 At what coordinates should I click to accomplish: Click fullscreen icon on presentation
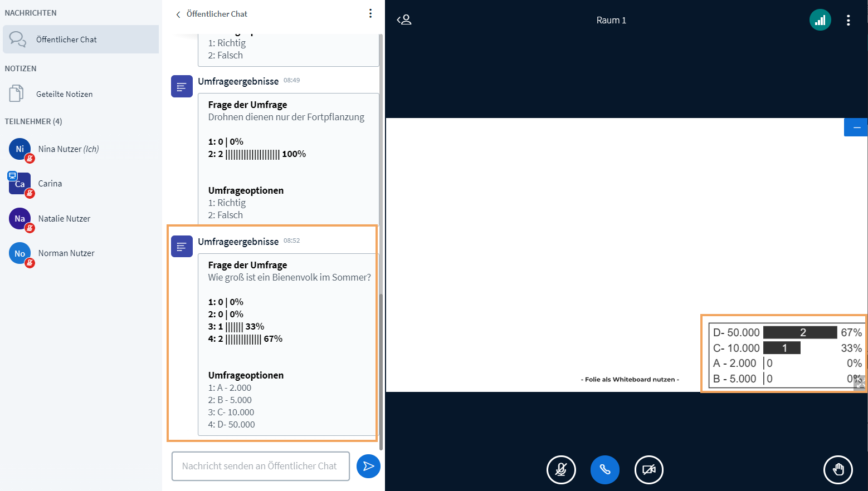point(860,382)
